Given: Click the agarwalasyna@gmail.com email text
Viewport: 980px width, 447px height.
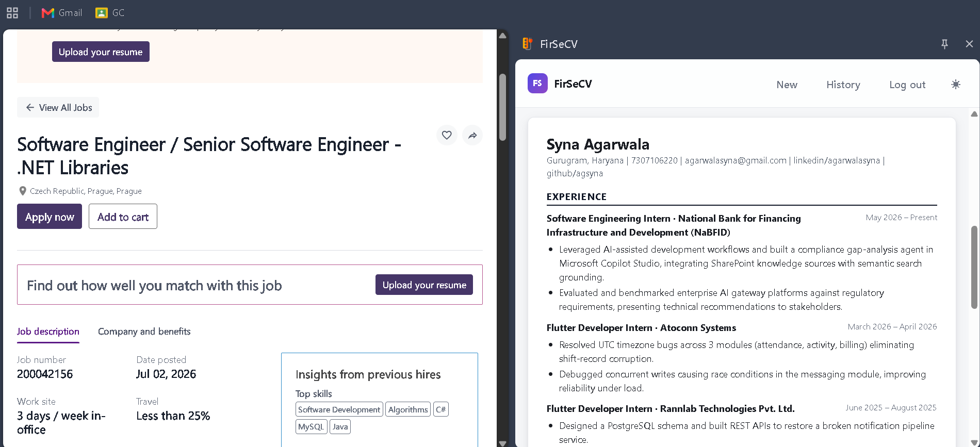Looking at the screenshot, I should pos(736,160).
